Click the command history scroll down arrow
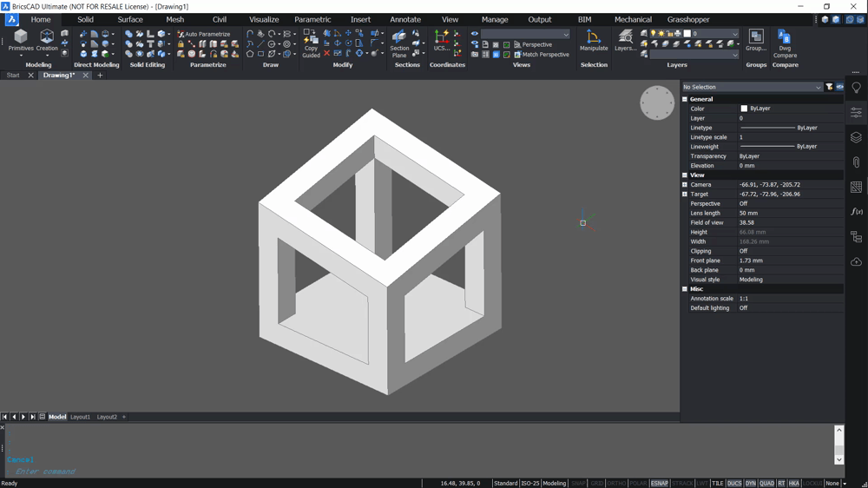Image resolution: width=868 pixels, height=488 pixels. click(839, 459)
